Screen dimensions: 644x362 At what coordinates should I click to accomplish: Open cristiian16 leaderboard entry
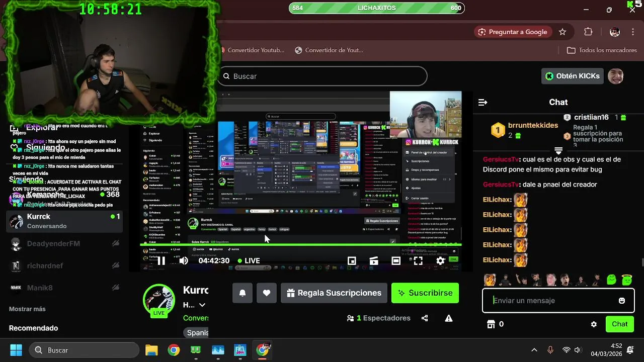click(595, 117)
